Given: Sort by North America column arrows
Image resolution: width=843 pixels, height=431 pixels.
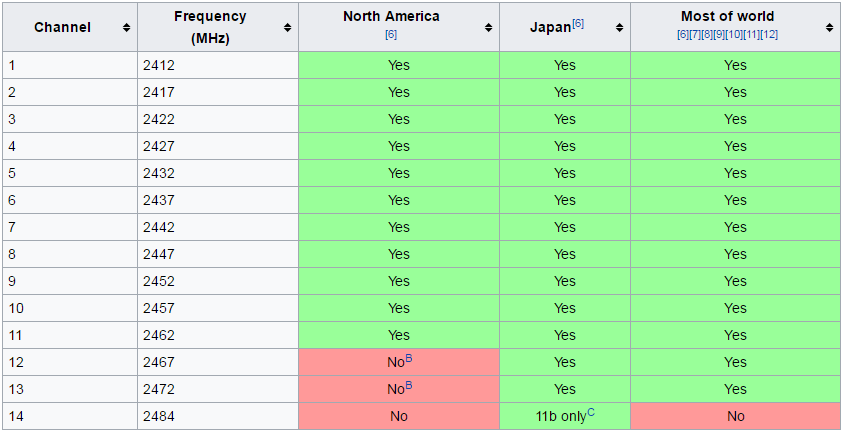Looking at the screenshot, I should [x=488, y=27].
